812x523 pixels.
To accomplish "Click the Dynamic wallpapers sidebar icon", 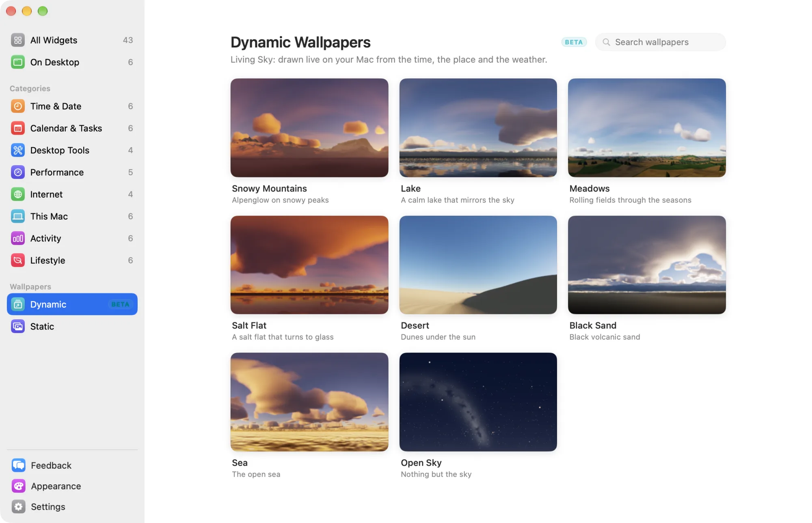I will [x=17, y=304].
